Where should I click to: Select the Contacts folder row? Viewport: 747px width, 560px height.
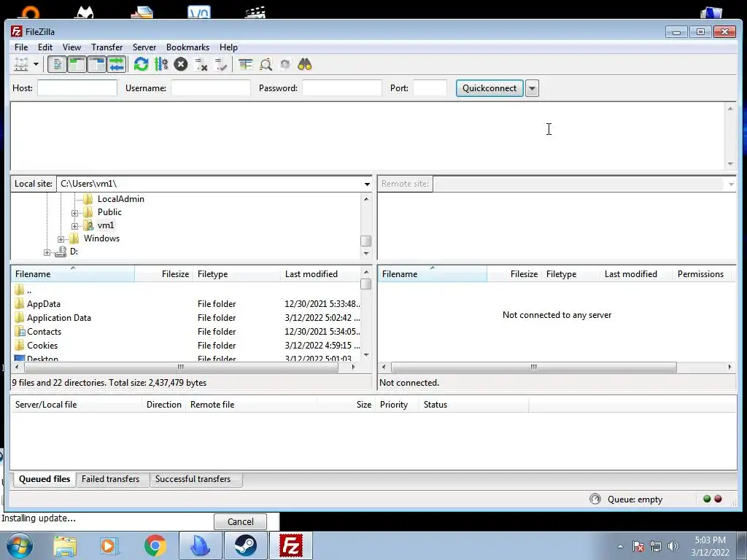[186, 332]
